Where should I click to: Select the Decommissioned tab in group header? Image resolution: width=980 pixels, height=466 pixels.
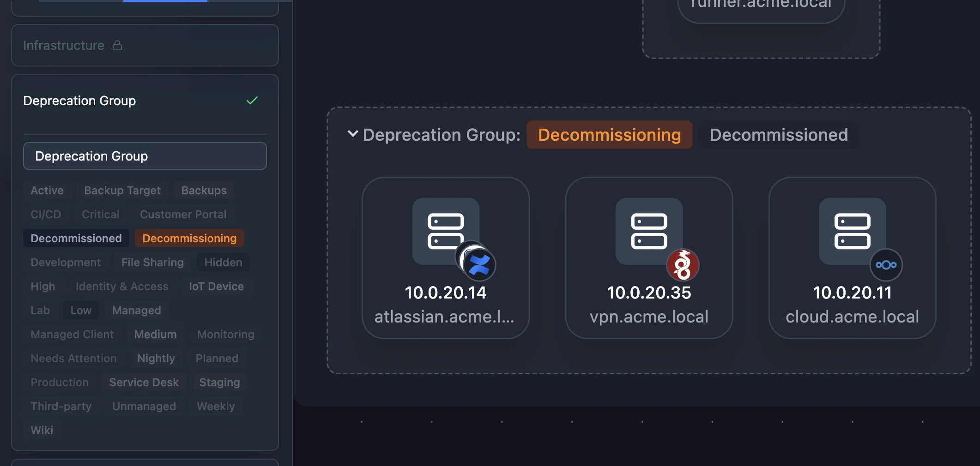coord(779,135)
